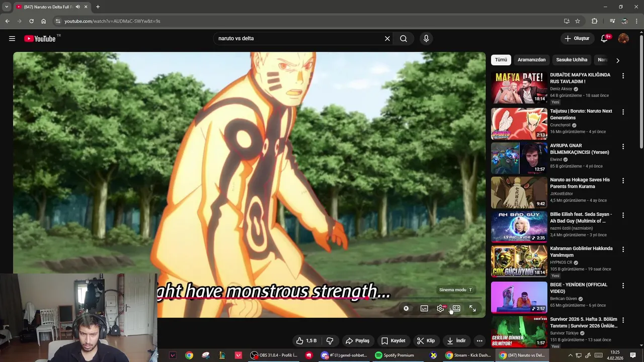Enter fullscreen in the video player
Image resolution: width=644 pixels, height=362 pixels.
coord(473,309)
